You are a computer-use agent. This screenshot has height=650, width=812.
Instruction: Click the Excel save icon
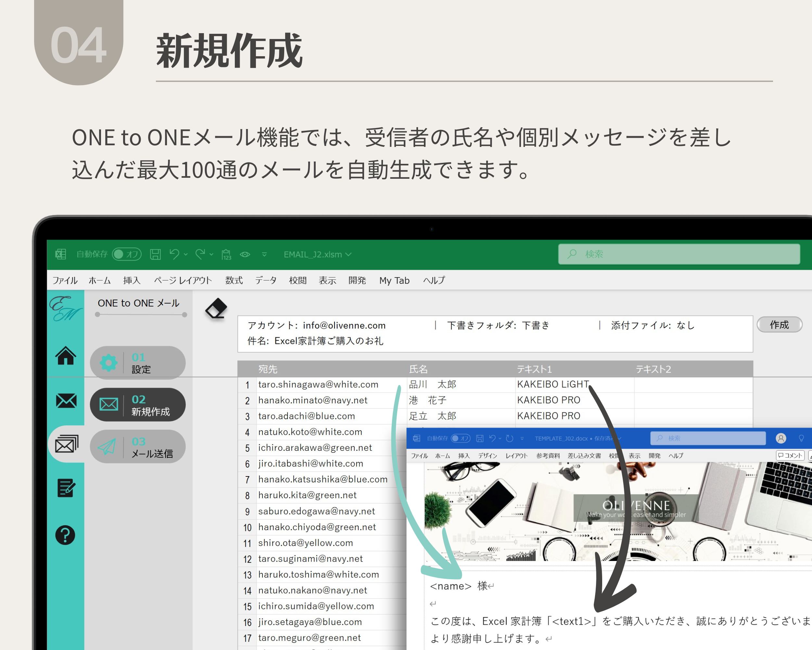click(x=155, y=254)
